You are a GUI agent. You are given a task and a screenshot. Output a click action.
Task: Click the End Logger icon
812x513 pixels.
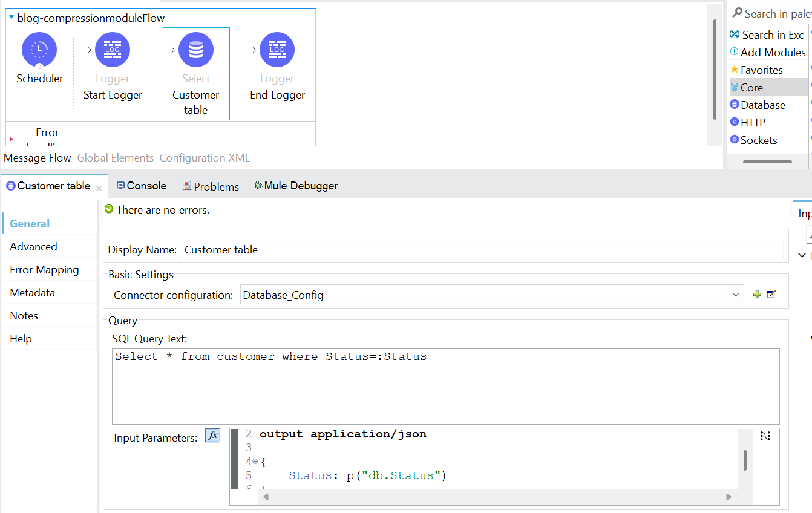[277, 50]
